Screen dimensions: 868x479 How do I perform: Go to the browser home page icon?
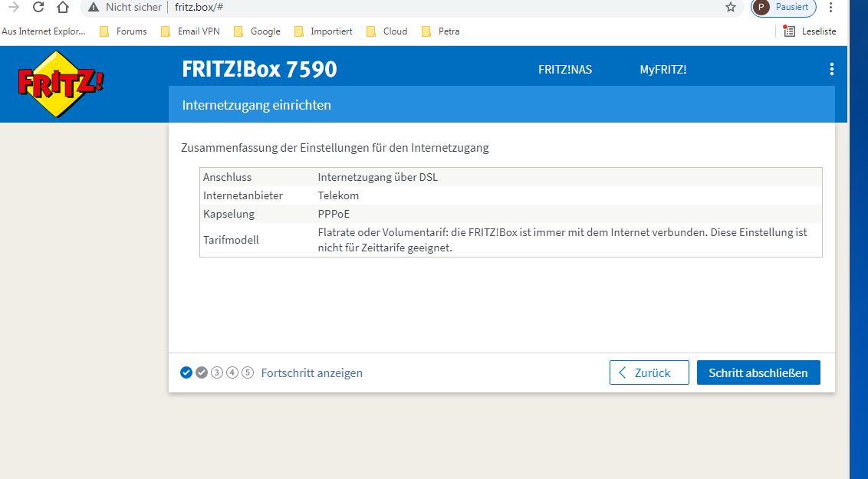coord(63,7)
